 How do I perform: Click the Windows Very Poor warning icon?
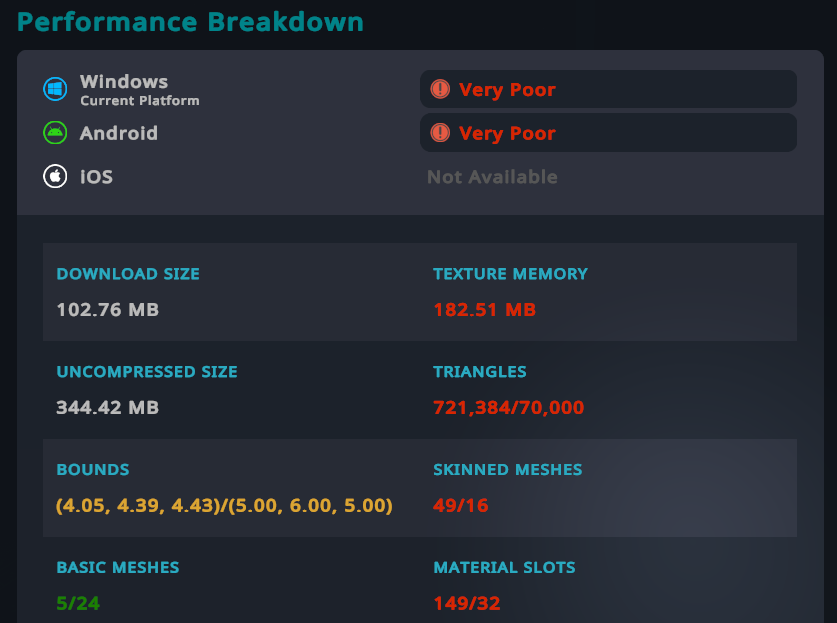(x=440, y=89)
